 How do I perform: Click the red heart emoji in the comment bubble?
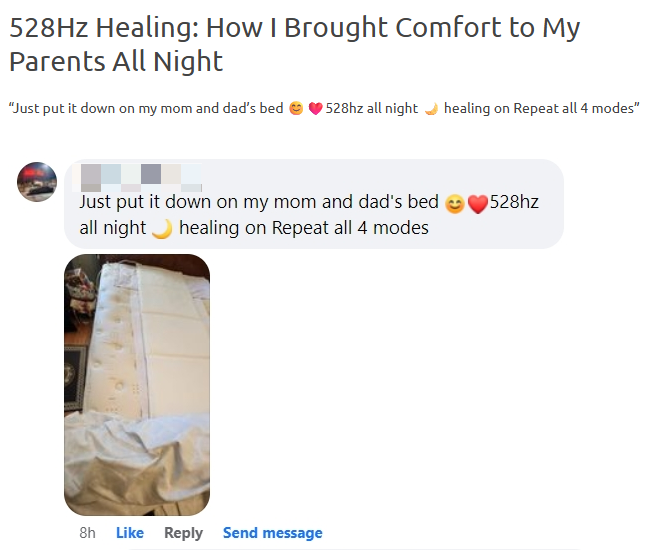(478, 204)
